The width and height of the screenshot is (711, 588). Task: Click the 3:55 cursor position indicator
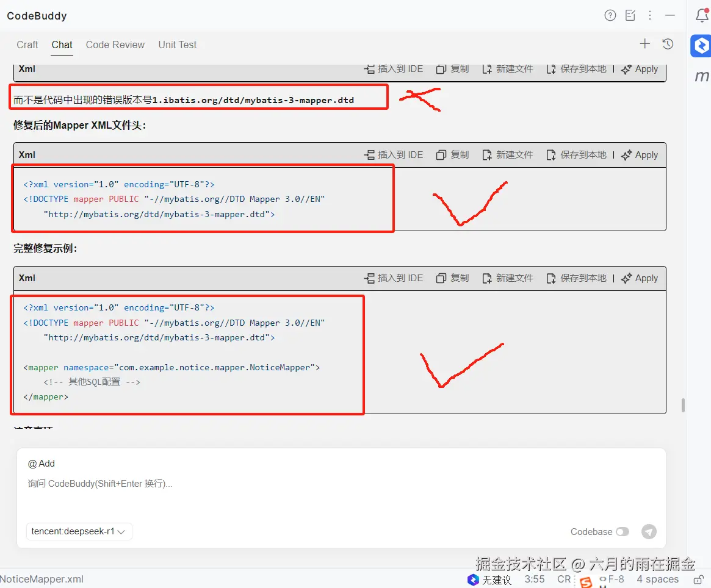point(535,579)
